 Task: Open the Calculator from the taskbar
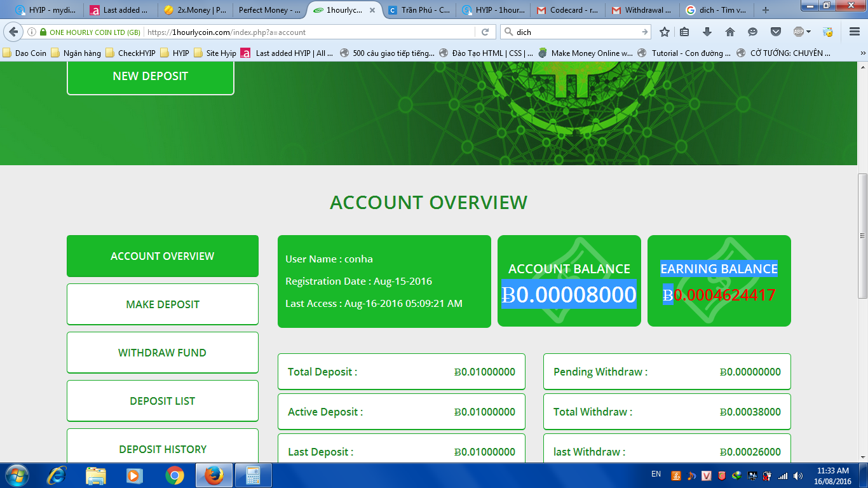click(254, 475)
